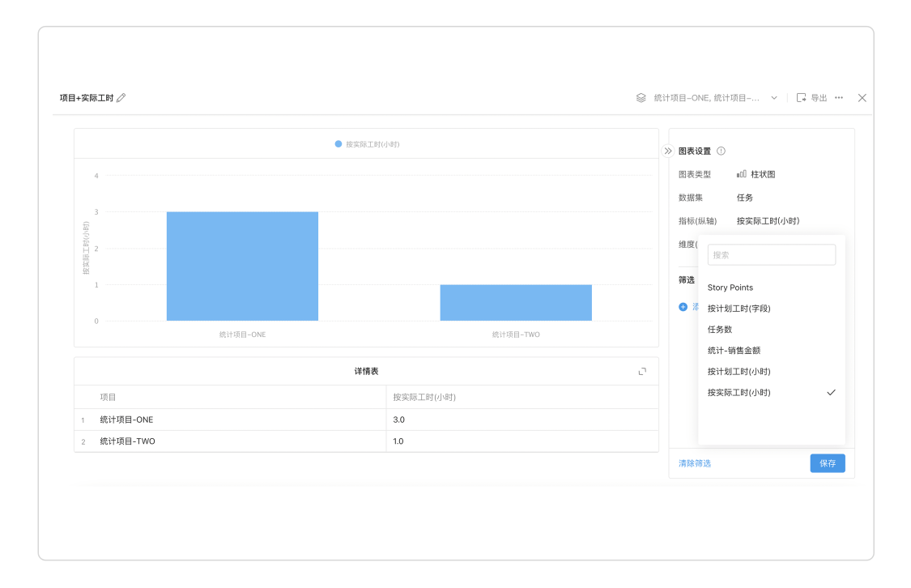Choose 统计-销售金额 option

772,351
